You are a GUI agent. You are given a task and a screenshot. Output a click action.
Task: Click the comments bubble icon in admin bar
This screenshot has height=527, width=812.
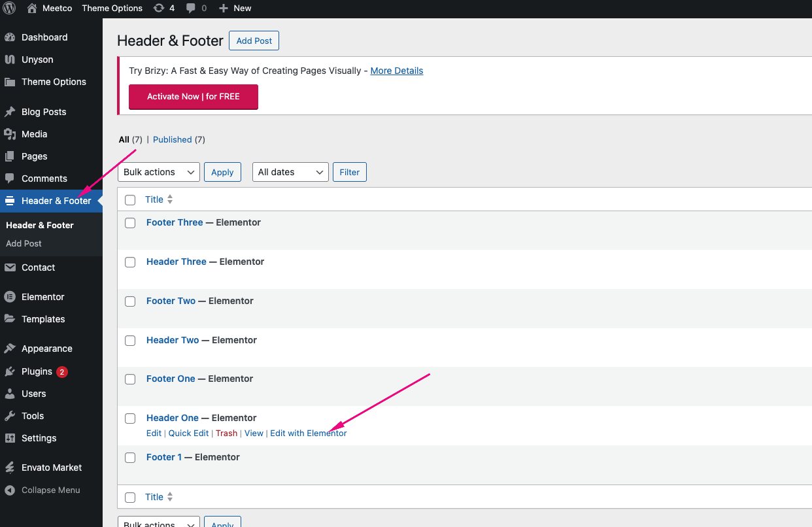(x=191, y=8)
